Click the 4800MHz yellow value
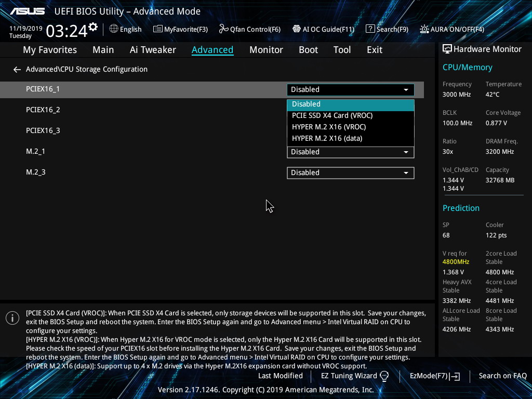This screenshot has width=532, height=399. [x=456, y=262]
